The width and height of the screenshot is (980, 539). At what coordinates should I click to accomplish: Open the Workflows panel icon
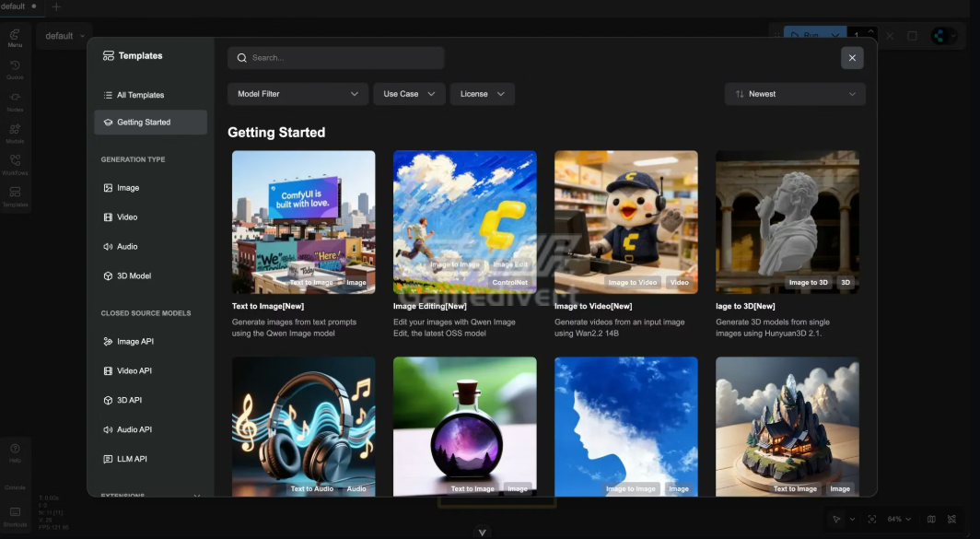[x=15, y=165]
